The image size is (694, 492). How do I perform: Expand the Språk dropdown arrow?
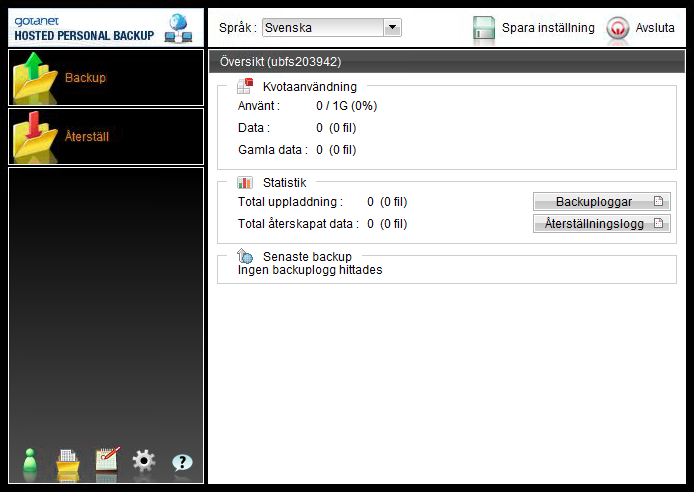[x=392, y=27]
